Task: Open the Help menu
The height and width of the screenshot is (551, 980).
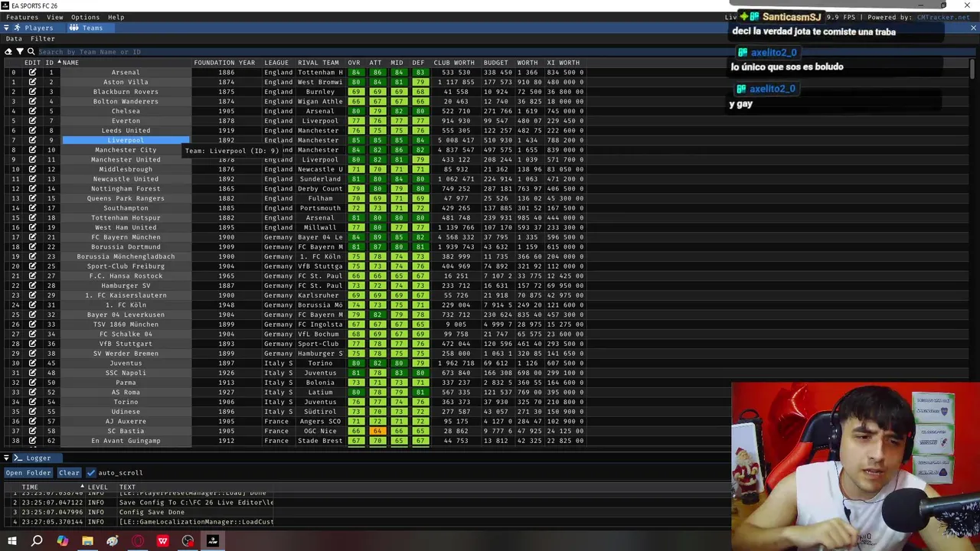Action: click(x=116, y=17)
